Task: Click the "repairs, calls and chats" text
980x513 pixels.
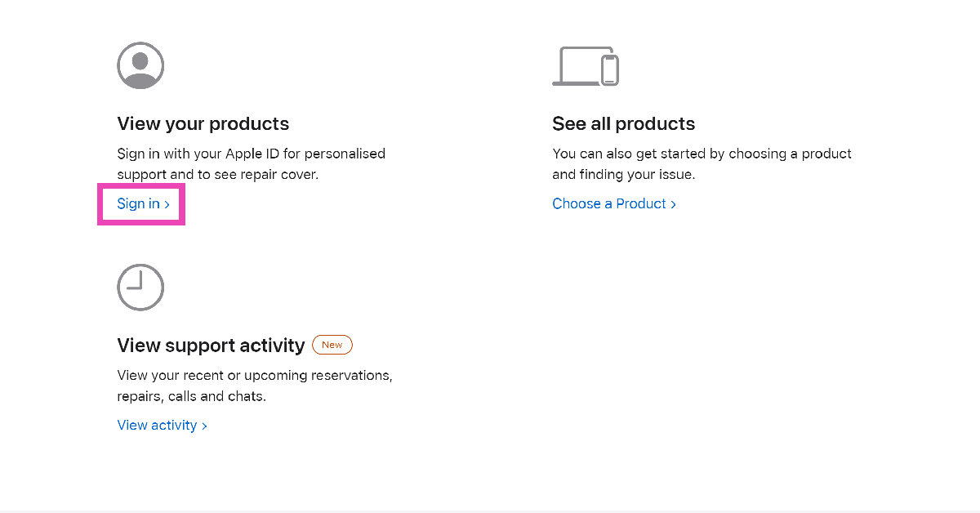Action: point(191,397)
